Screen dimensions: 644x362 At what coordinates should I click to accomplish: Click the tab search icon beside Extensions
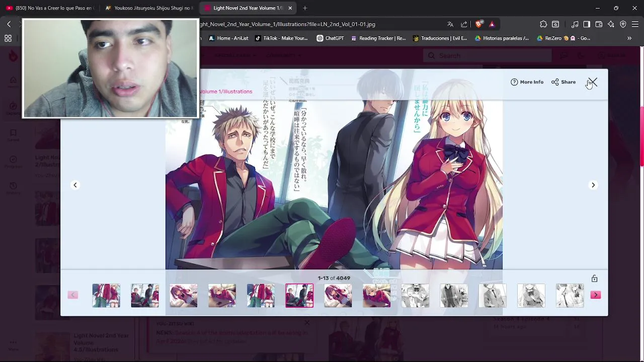(x=555, y=24)
